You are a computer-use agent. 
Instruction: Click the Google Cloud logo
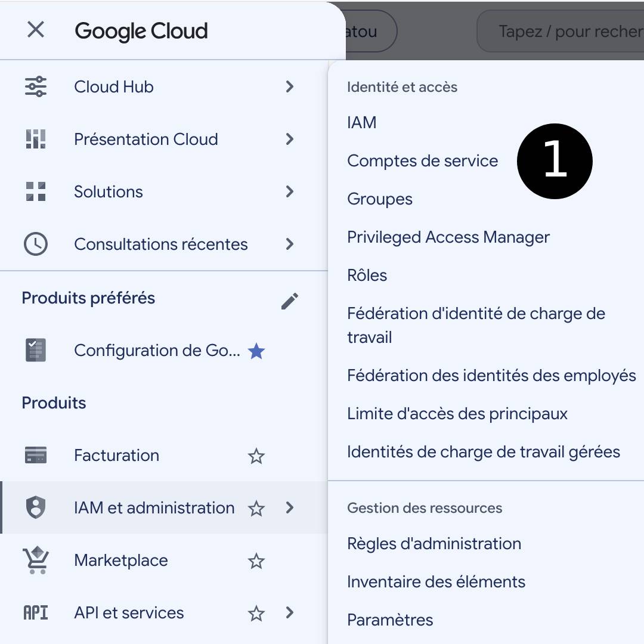141,31
